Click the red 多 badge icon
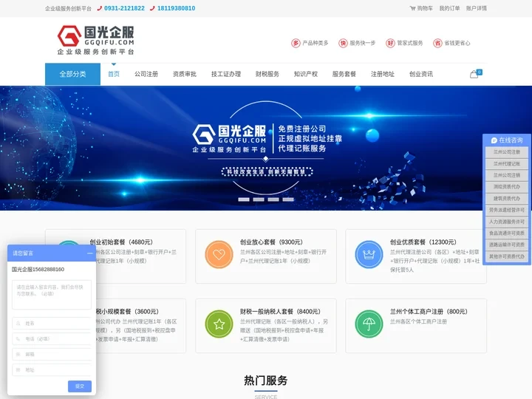The image size is (532, 399). [x=296, y=43]
